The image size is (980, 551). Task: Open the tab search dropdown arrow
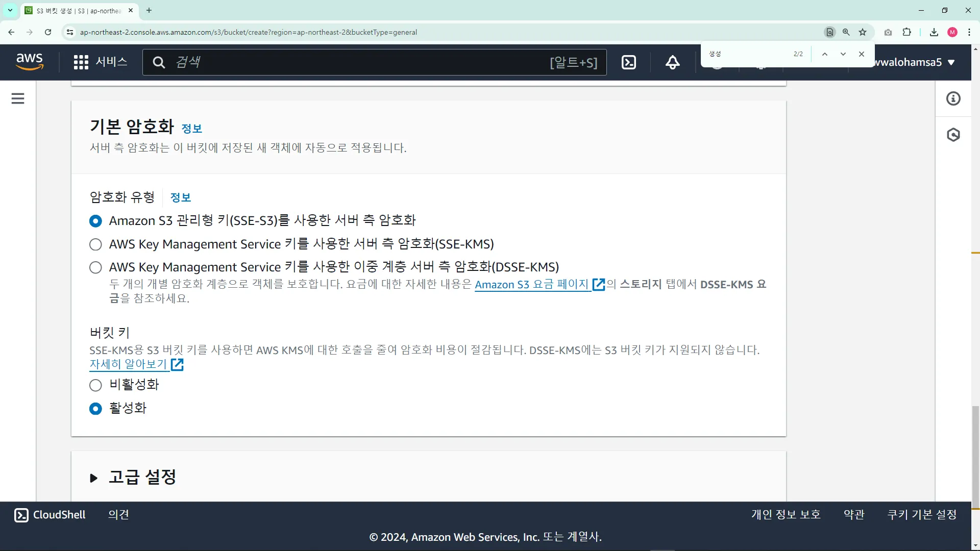point(10,10)
